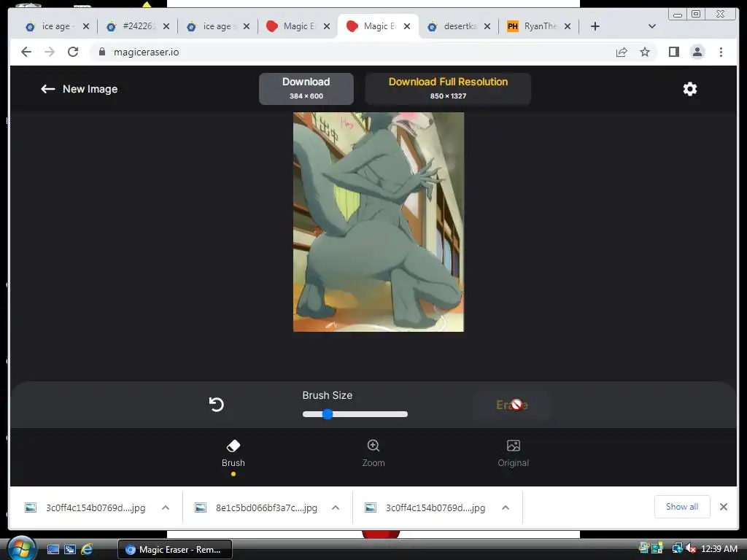Switch to the first ice age tab
Viewport: 747px width, 560px height.
56,26
